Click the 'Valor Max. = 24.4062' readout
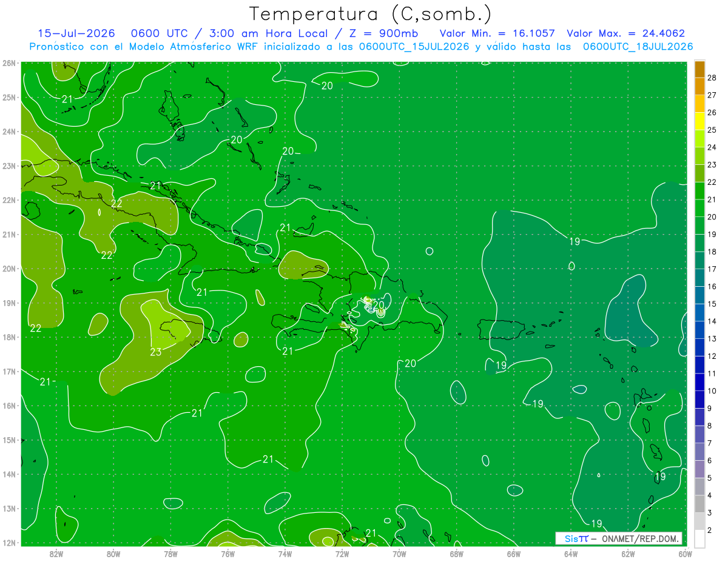 [625, 33]
